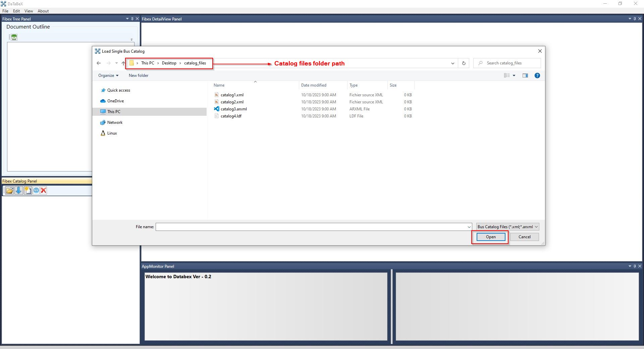Open the View menu
This screenshot has width=644, height=349.
tap(29, 11)
